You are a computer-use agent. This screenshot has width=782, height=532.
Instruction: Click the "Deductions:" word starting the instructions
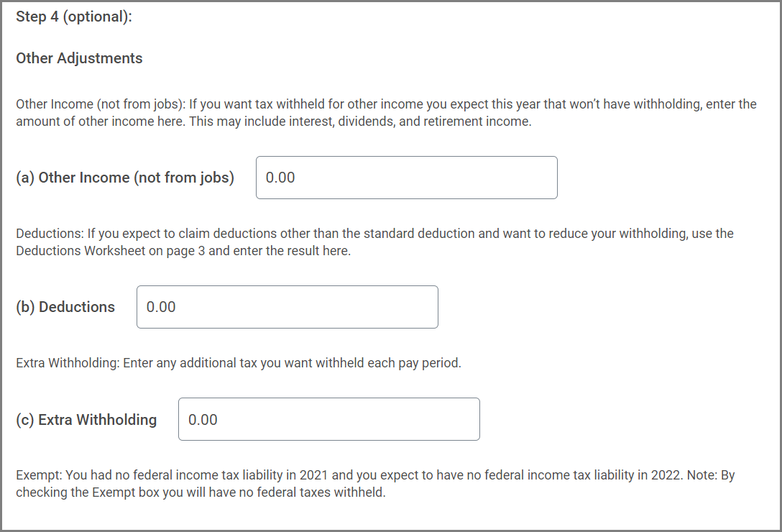point(50,234)
